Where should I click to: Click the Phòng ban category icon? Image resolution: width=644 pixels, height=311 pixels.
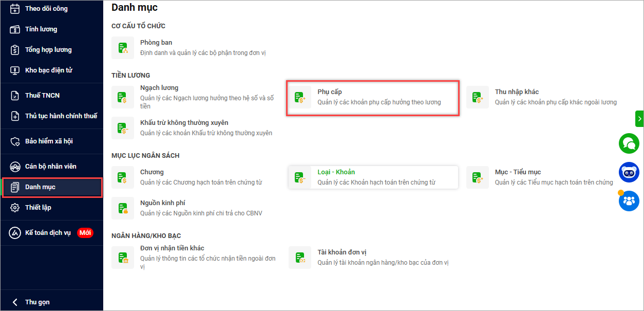coord(123,48)
